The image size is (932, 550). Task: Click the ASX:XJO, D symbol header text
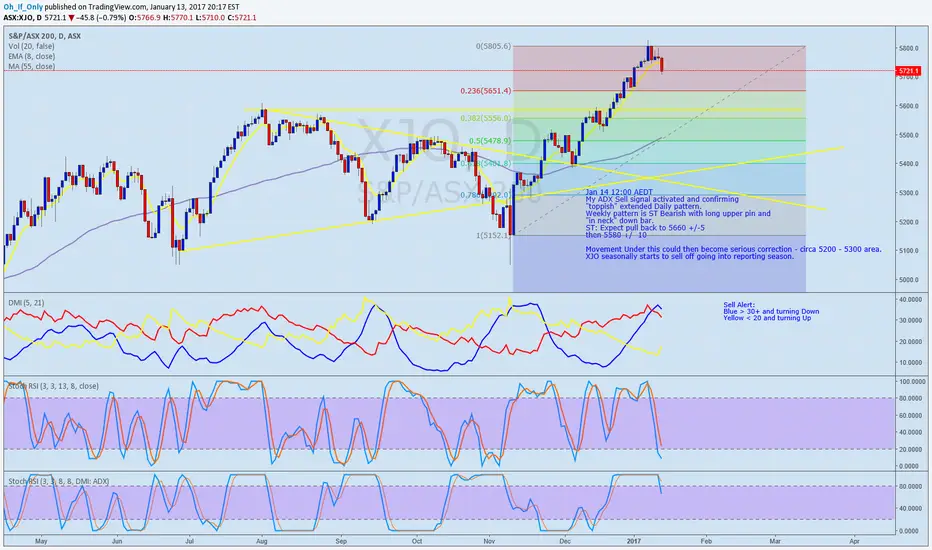click(23, 18)
